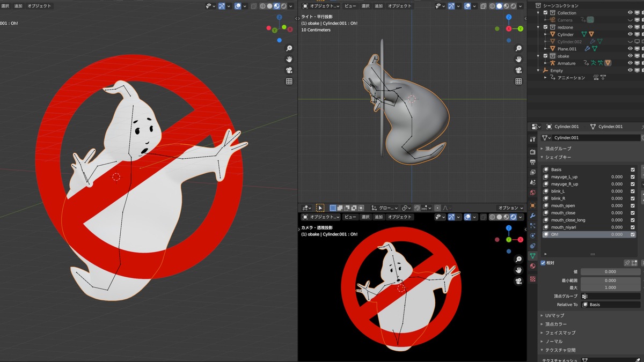Viewport: 644px width, 362px height.
Task: Click pan hand icon in ライト・平行投影 viewport
Action: [x=518, y=60]
